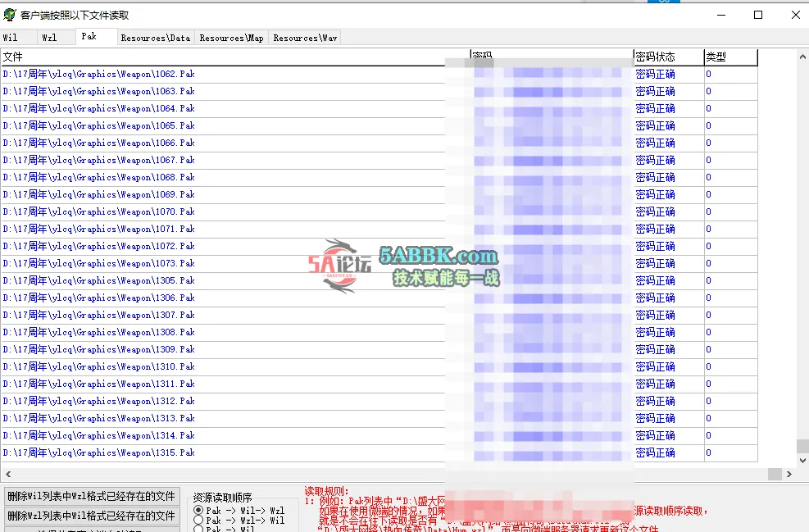Open the Resources\Wav tab
The height and width of the screenshot is (532, 809).
[x=305, y=38]
